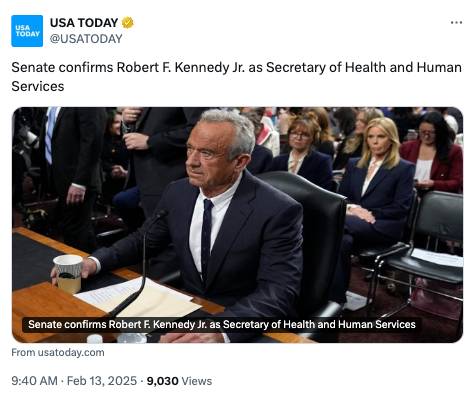
Task: Click the papers on the wooden desk
Action: [x=138, y=297]
